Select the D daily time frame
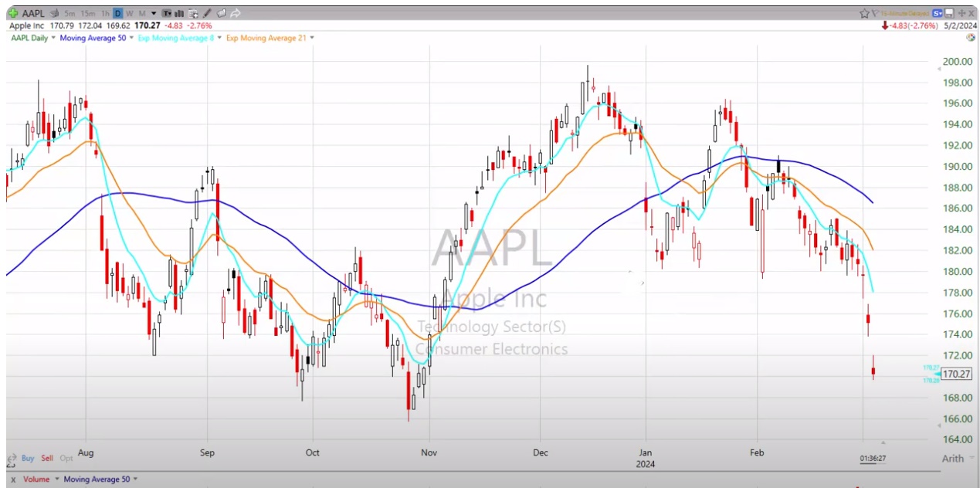This screenshot has width=980, height=488. tap(117, 14)
